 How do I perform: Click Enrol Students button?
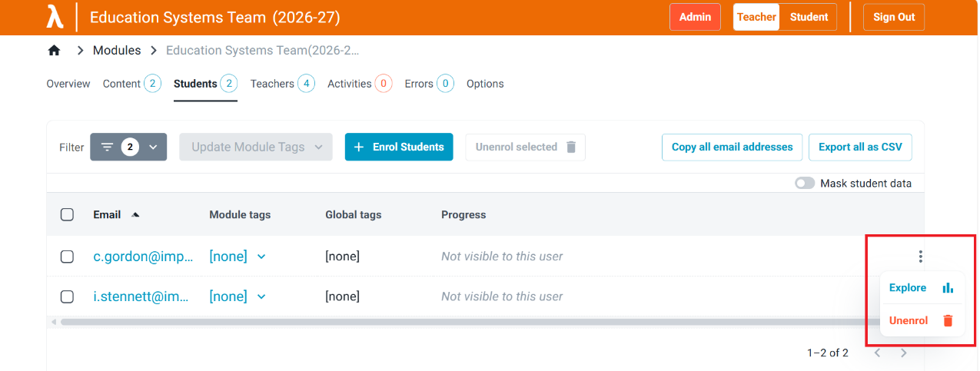(x=399, y=147)
